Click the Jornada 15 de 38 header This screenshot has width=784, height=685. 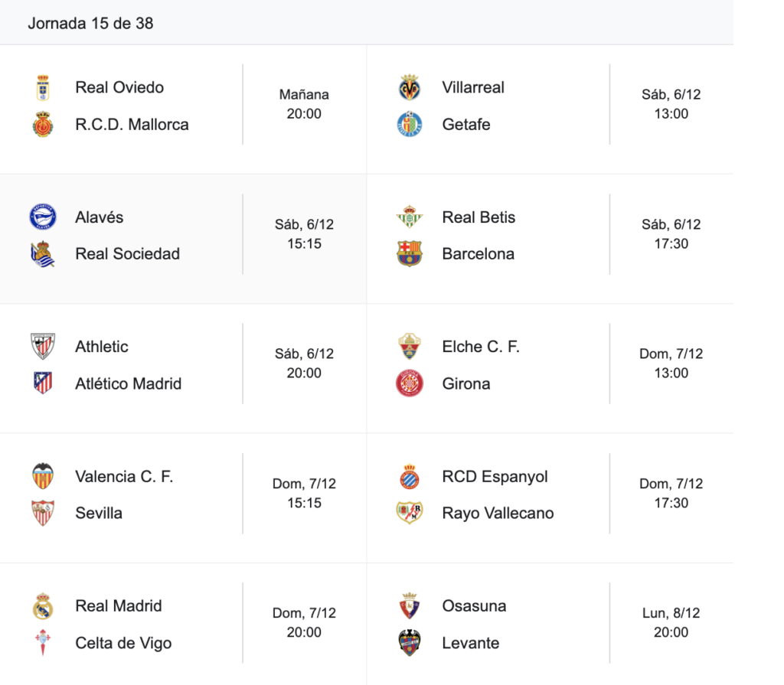[x=90, y=23]
